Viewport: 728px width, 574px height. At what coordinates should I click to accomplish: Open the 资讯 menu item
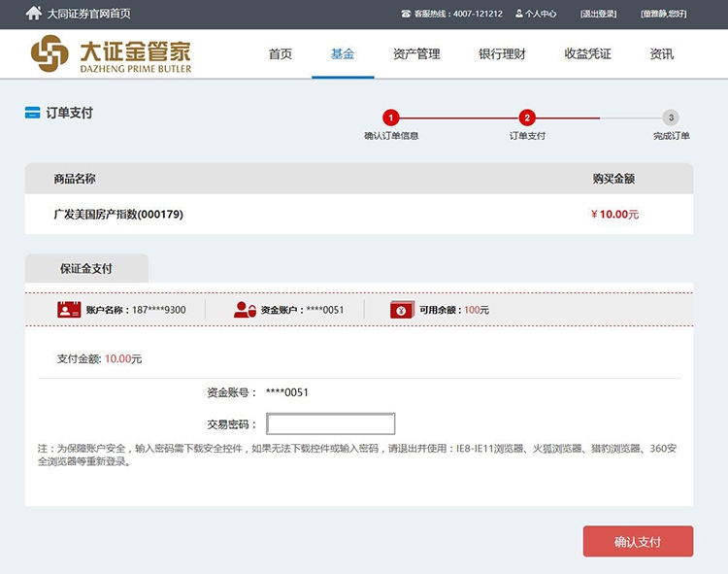click(x=662, y=53)
